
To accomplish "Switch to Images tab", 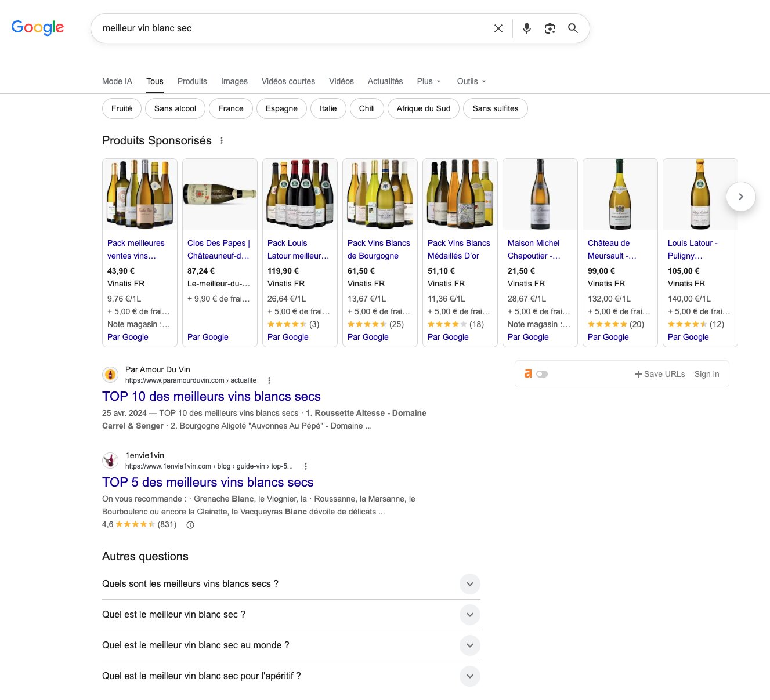I will [234, 81].
